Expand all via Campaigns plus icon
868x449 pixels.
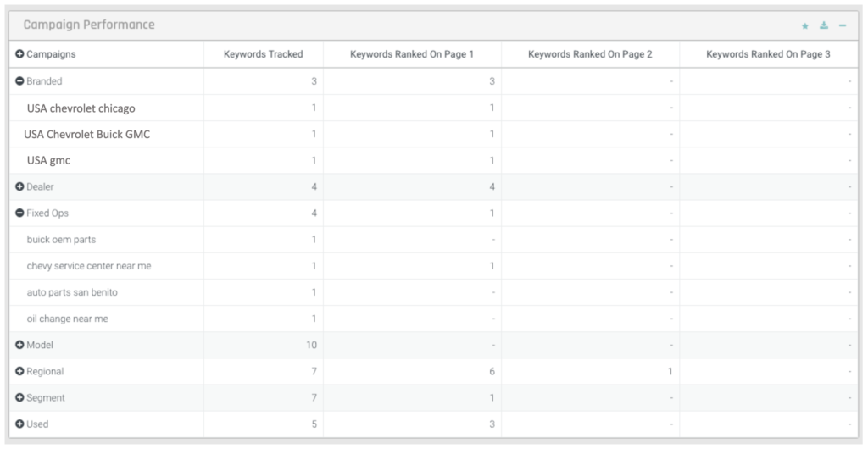20,54
